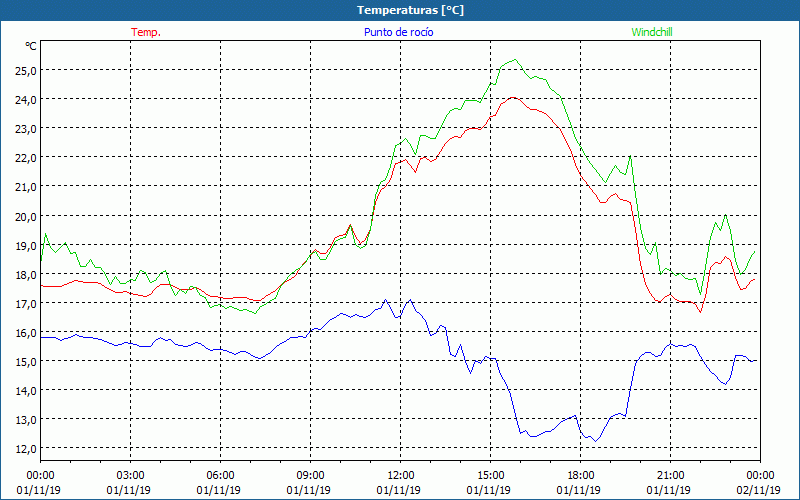Click the 16,0 y-axis value
Viewport: 800px width, 500px height.
pyautogui.click(x=26, y=333)
